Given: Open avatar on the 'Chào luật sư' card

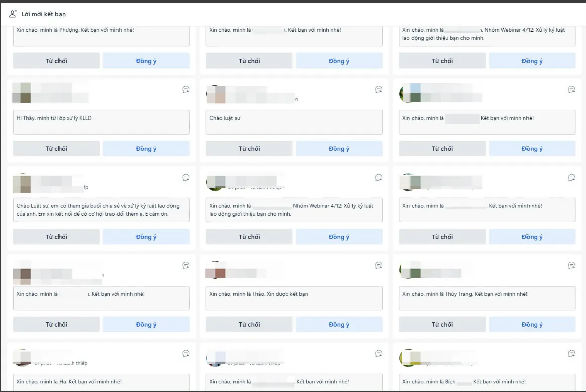Looking at the screenshot, I should 216,94.
